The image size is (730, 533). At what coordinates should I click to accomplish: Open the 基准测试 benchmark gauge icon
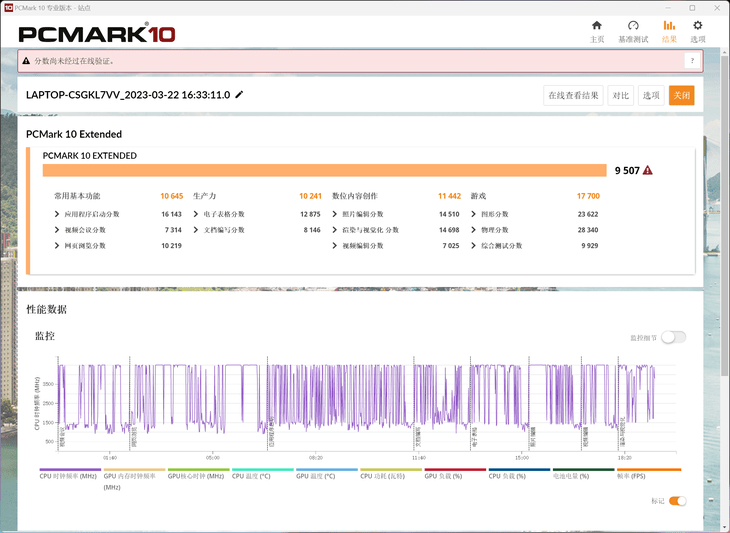click(x=633, y=25)
